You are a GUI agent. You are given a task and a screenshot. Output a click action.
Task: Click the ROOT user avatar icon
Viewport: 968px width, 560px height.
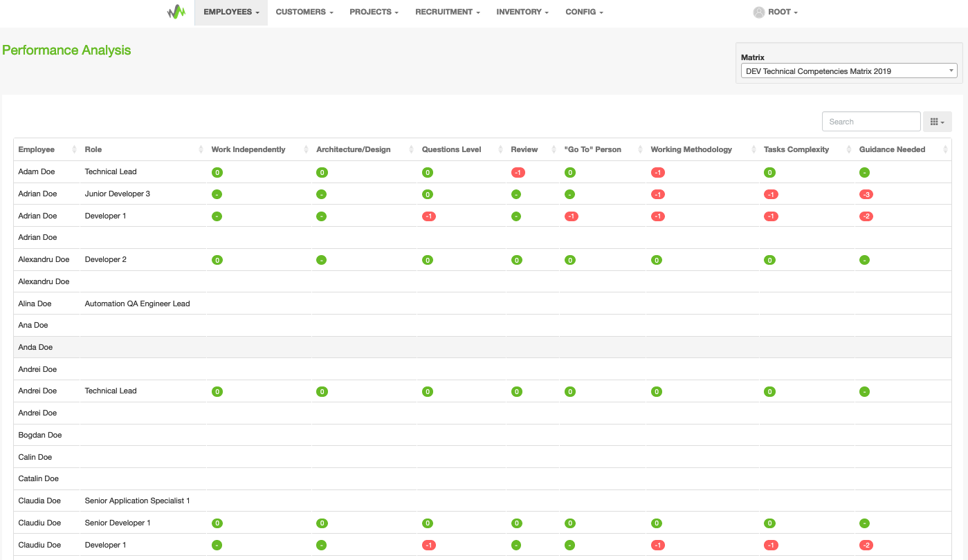click(759, 12)
